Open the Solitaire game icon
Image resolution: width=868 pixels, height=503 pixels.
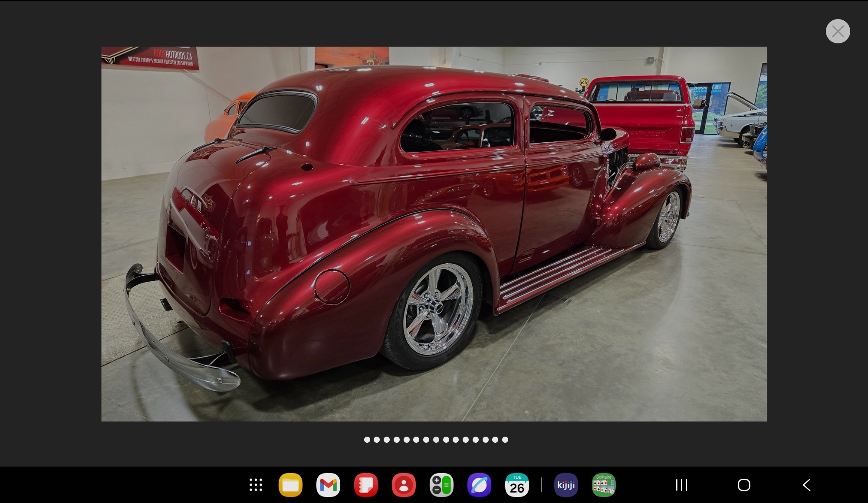pyautogui.click(x=604, y=485)
